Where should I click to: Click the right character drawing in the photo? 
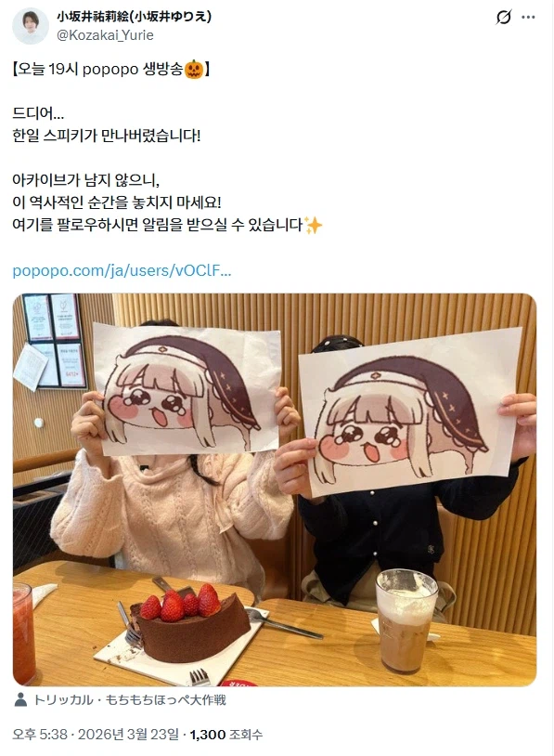pos(410,412)
